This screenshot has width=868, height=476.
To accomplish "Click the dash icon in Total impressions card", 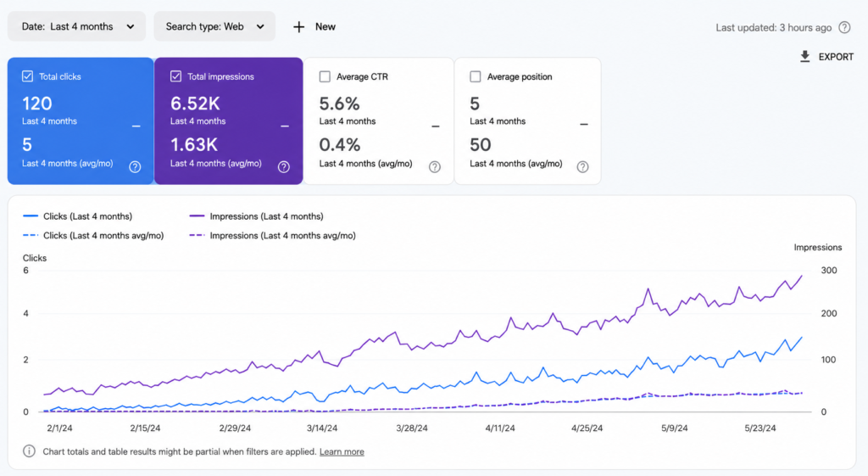I will point(285,126).
